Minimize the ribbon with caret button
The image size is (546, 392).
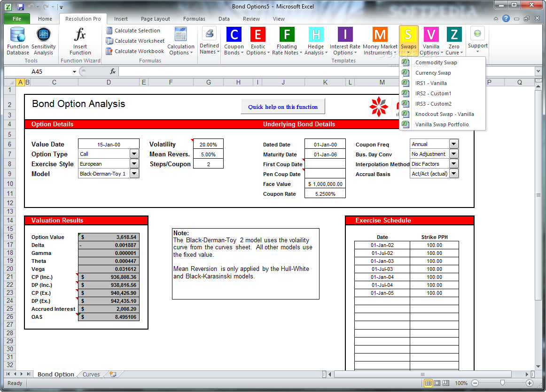coord(496,19)
